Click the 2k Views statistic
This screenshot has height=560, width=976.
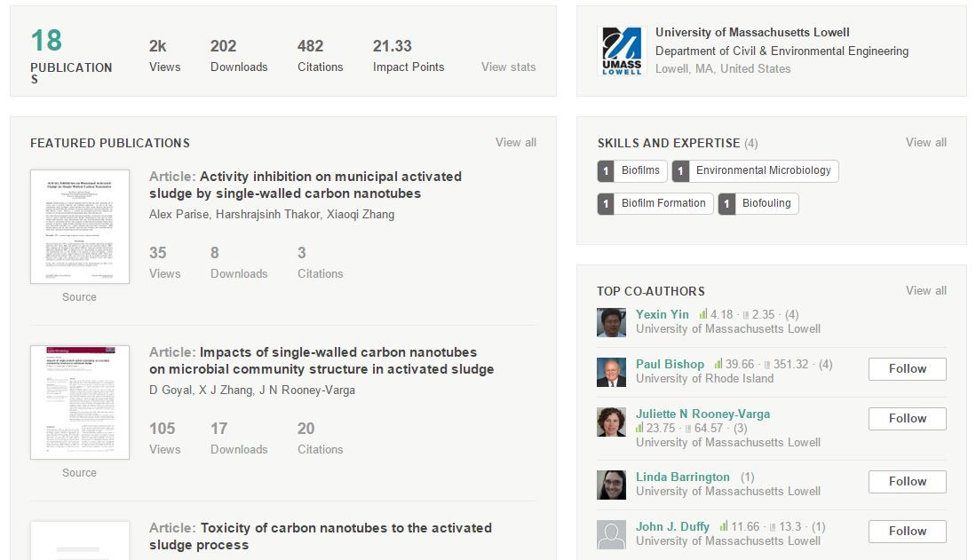[x=165, y=55]
